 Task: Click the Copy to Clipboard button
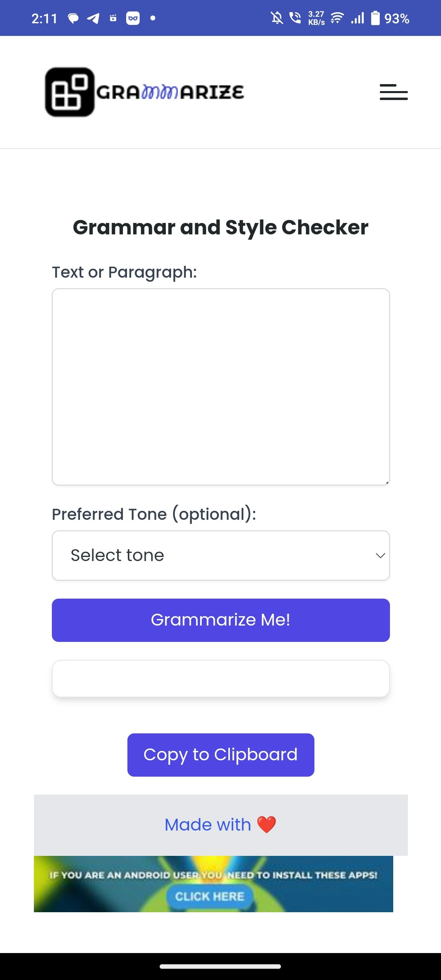(221, 755)
